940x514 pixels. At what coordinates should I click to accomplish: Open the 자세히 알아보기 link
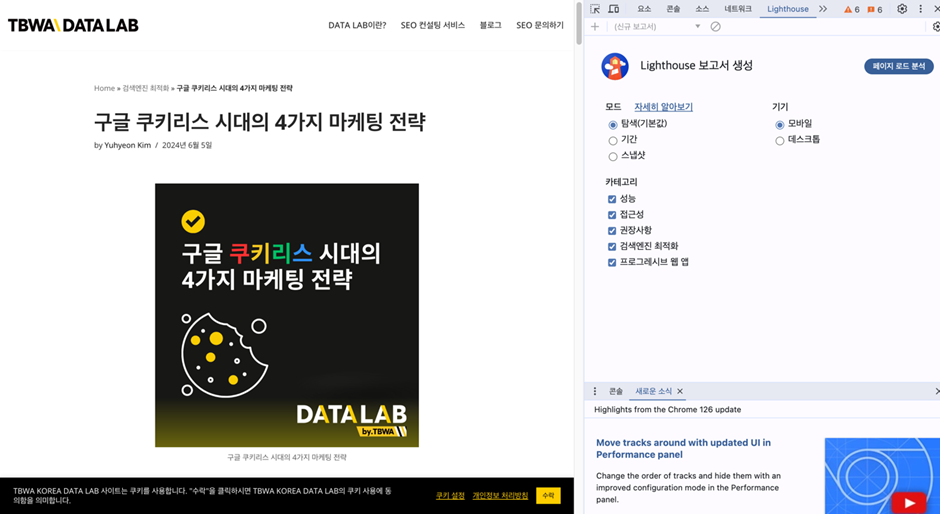point(663,107)
